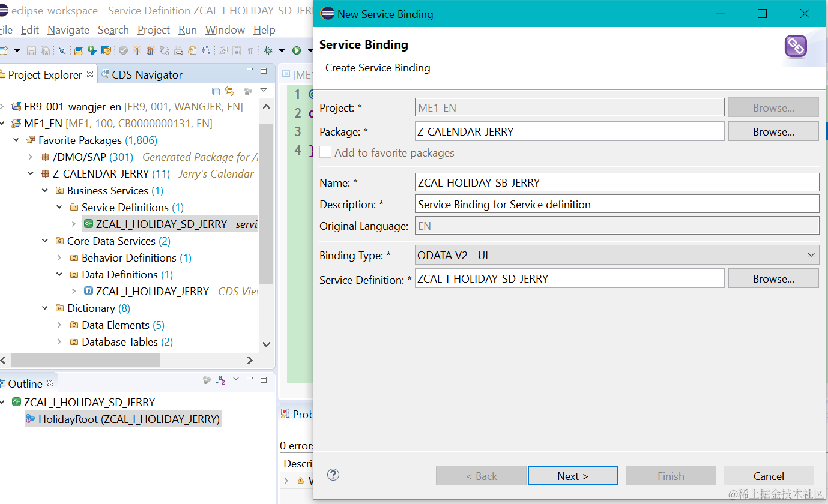Click the green Run play icon

(297, 51)
